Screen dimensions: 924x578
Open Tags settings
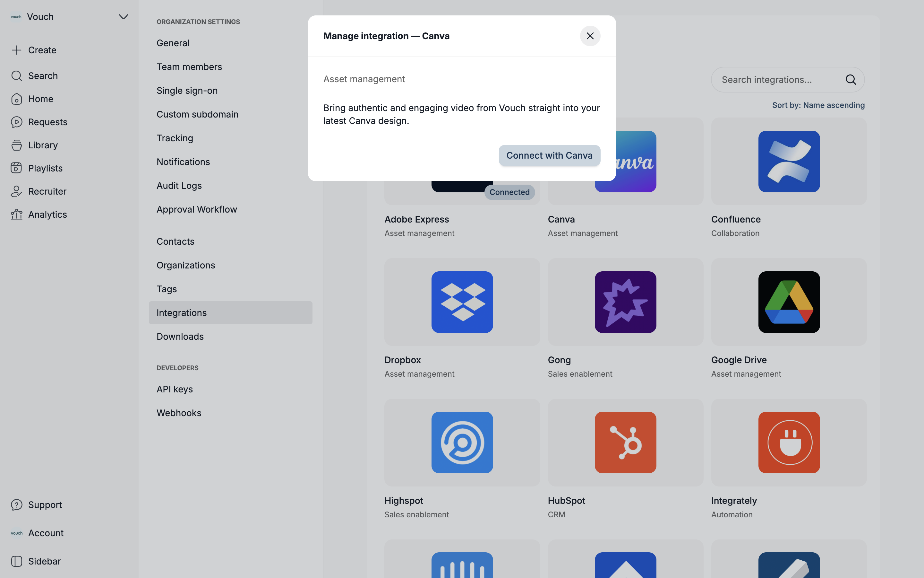pos(167,289)
